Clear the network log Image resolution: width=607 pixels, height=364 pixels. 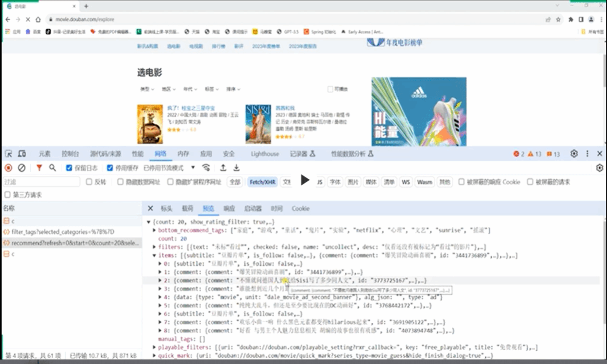coord(22,168)
